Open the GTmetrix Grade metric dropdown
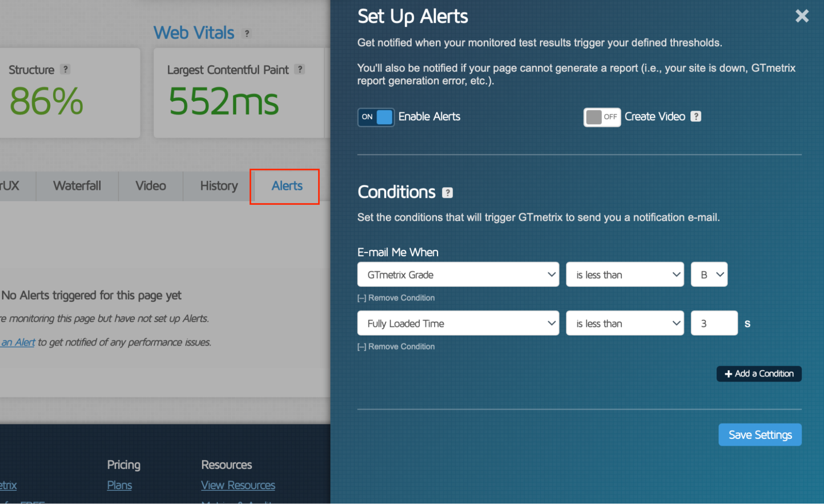The image size is (824, 504). tap(458, 274)
